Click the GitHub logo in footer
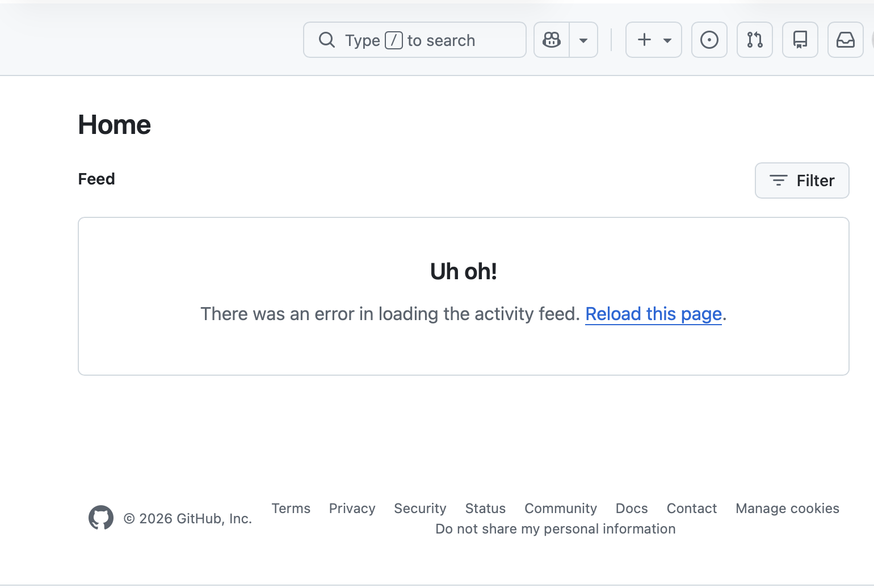The width and height of the screenshot is (874, 588). click(101, 518)
